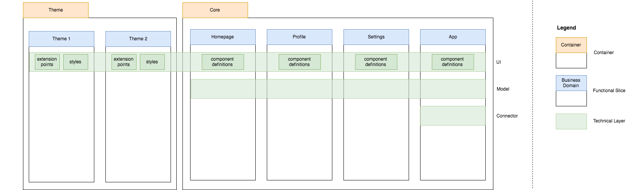
Task: Select the Homepage functional slice header
Action: [223, 37]
